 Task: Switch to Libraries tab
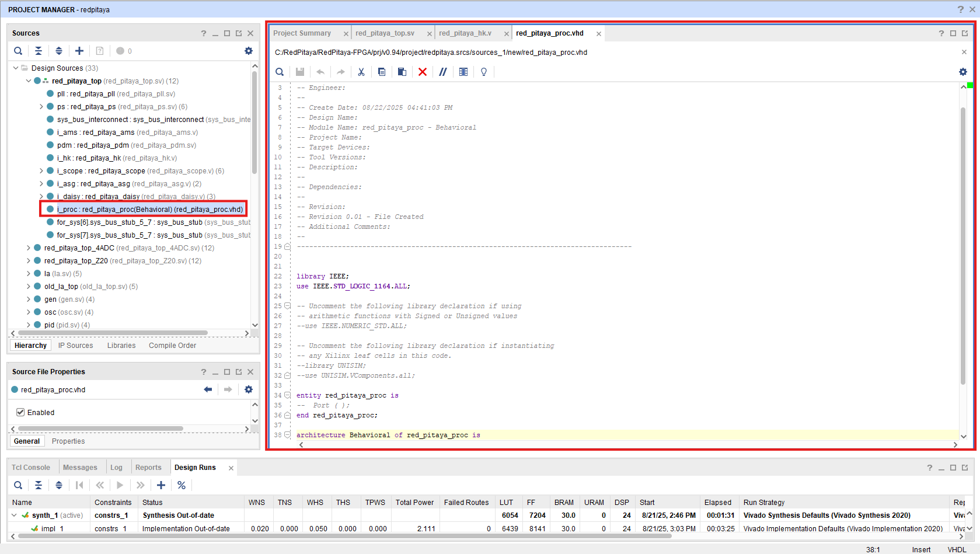pyautogui.click(x=121, y=346)
